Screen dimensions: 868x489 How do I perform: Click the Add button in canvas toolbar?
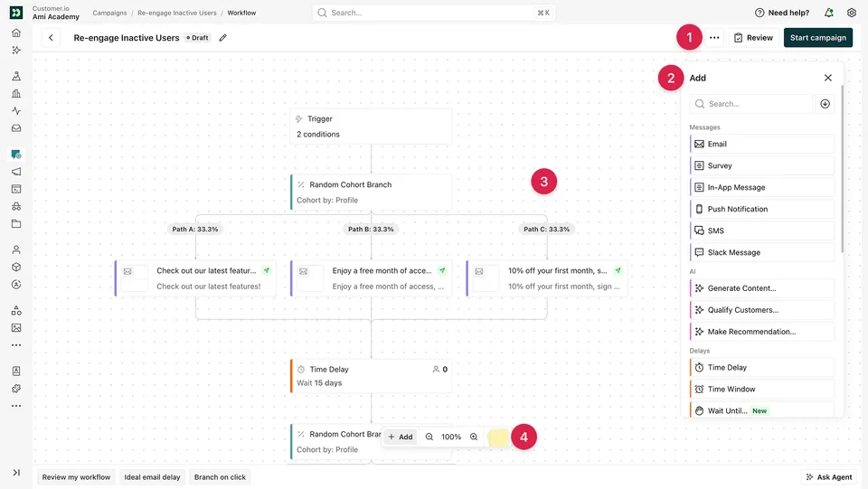(401, 437)
